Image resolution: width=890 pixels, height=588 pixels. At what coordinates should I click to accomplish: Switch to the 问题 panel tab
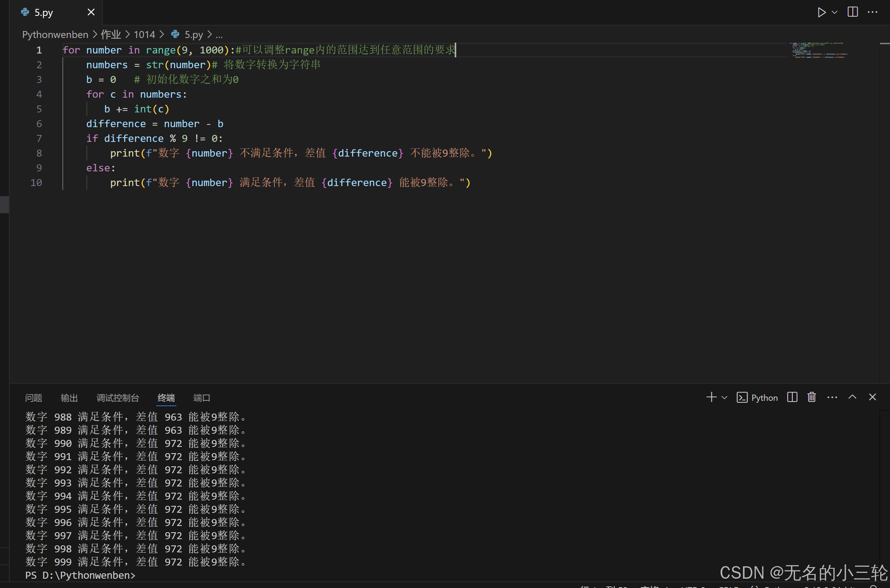coord(34,398)
